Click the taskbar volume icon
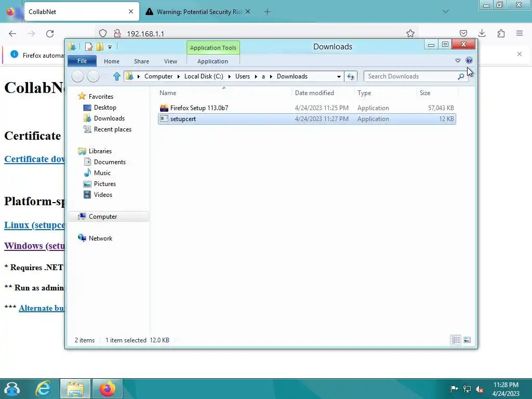 click(480, 389)
